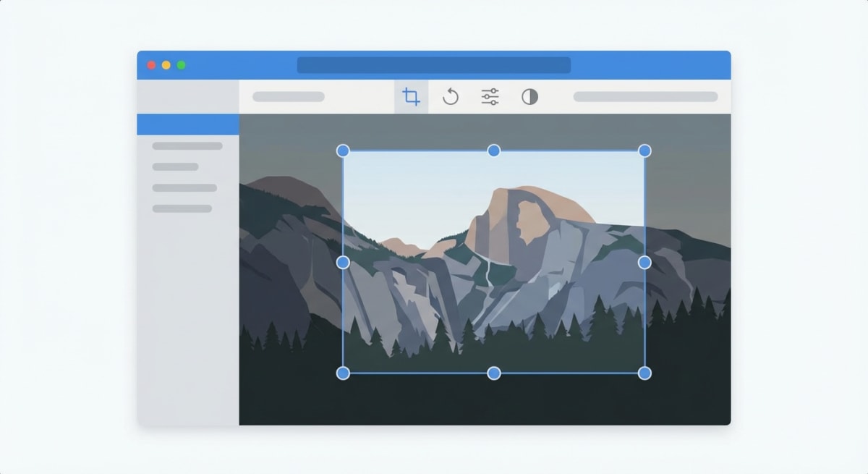
Task: Open the Adjustments sliders panel
Action: point(489,97)
